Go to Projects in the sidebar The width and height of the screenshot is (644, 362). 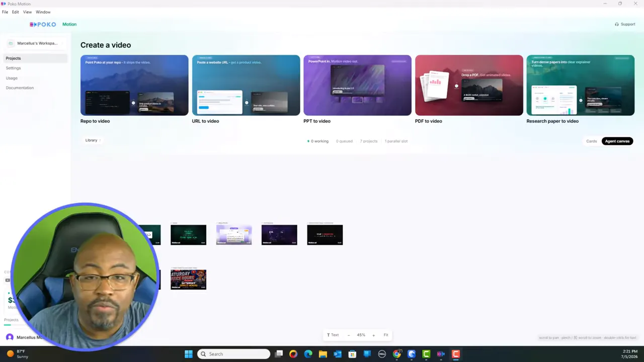tap(34, 58)
